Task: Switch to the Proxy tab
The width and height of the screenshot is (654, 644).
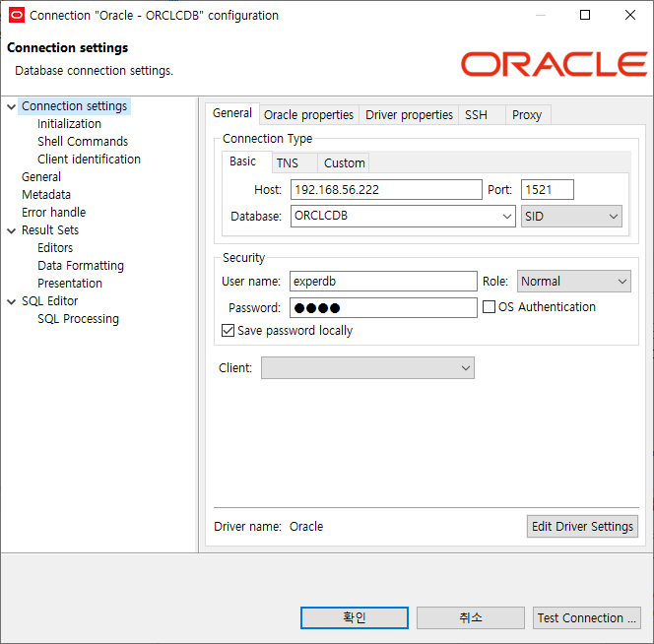Action: [x=527, y=114]
